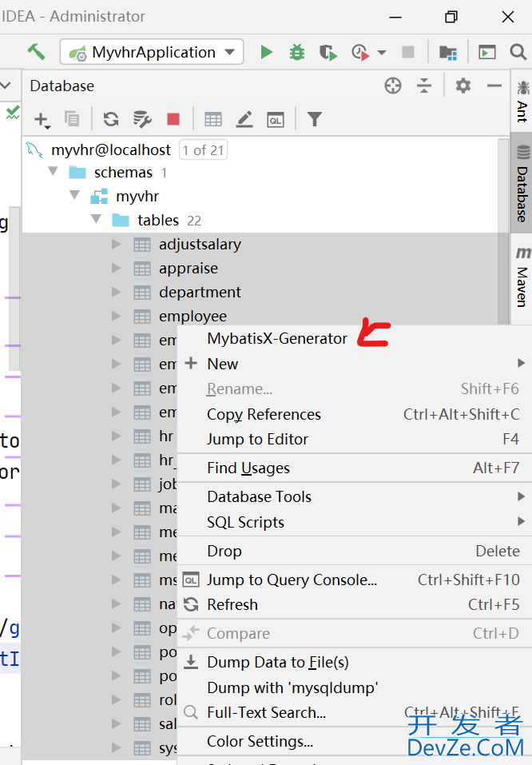Click the filter funnel icon
The image size is (532, 765).
click(315, 119)
